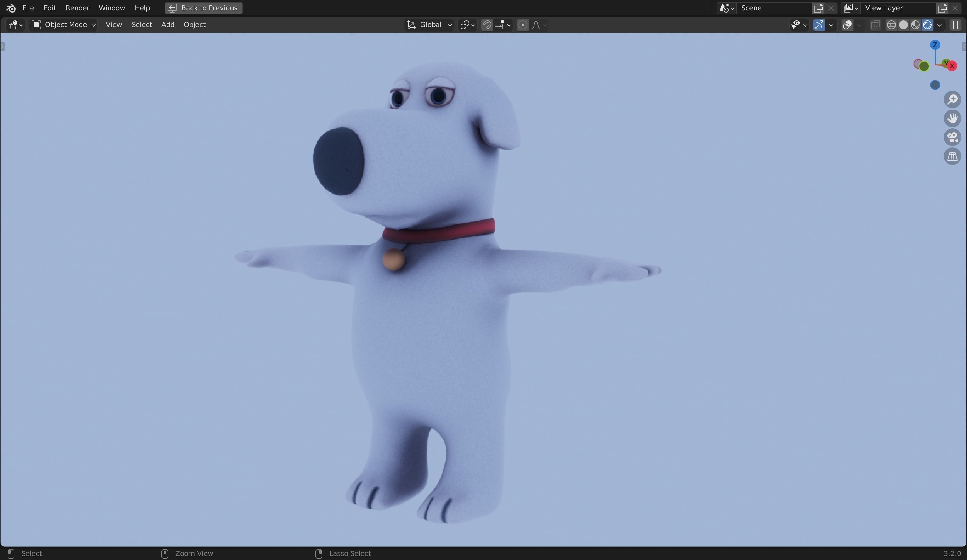Open object visibility and selectability dropdown

tap(799, 25)
